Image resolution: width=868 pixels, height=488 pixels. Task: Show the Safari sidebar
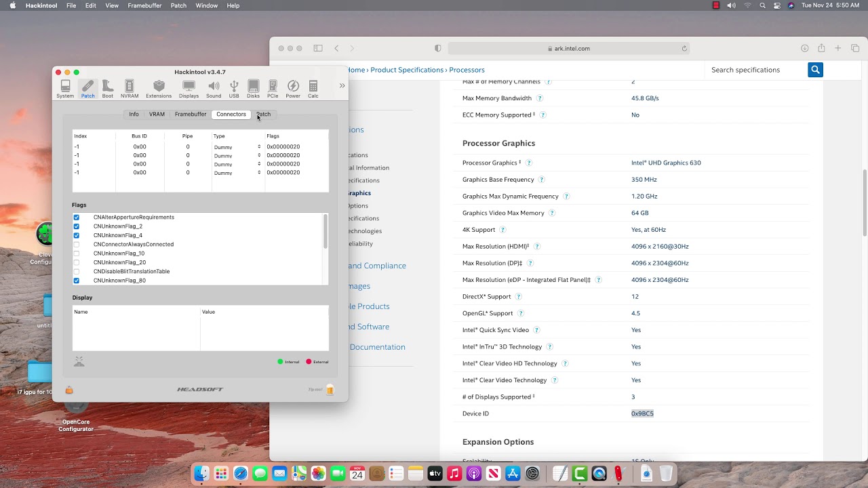coord(317,48)
